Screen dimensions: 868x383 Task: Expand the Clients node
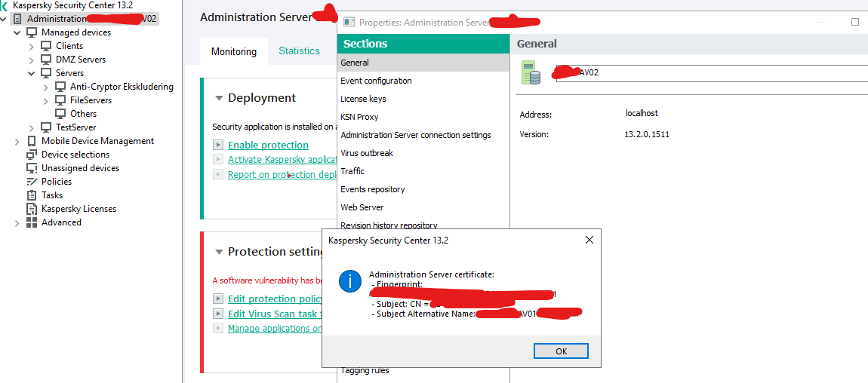tap(32, 46)
